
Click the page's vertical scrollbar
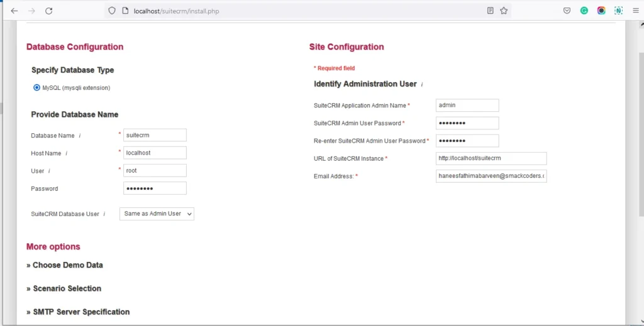point(640,126)
